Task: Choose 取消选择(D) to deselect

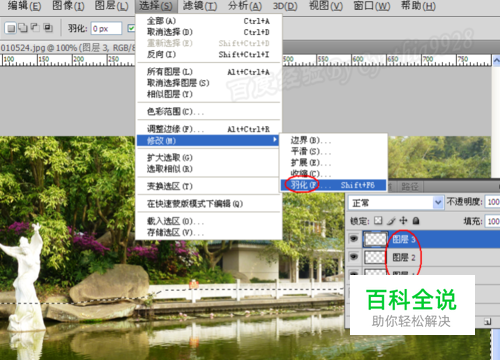Action: coord(209,32)
